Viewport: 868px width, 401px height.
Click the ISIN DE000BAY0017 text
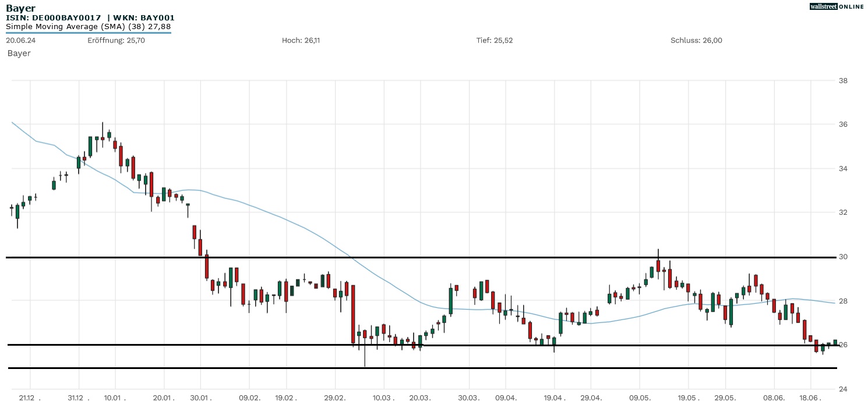(54, 18)
